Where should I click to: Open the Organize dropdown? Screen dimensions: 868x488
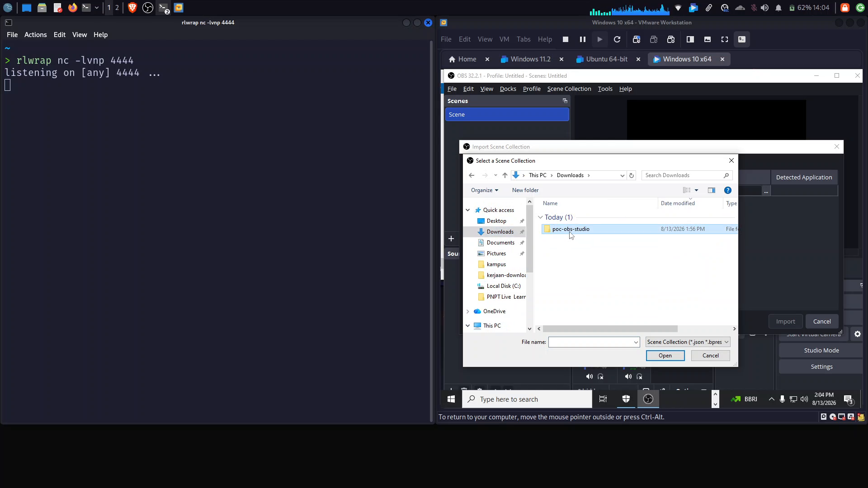484,190
